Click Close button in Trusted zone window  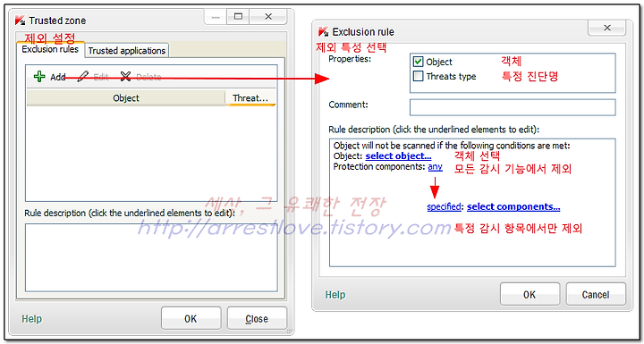(257, 319)
